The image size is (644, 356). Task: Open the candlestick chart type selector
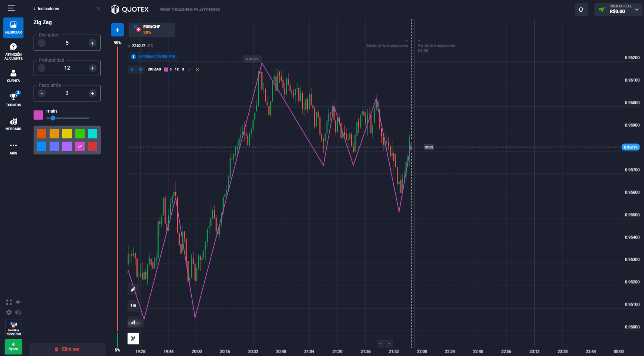133,322
